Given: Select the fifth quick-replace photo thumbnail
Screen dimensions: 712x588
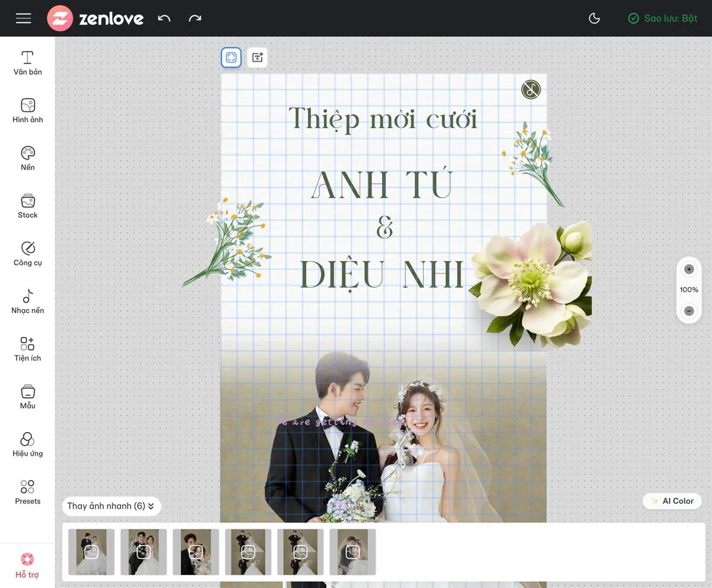Looking at the screenshot, I should (300, 552).
